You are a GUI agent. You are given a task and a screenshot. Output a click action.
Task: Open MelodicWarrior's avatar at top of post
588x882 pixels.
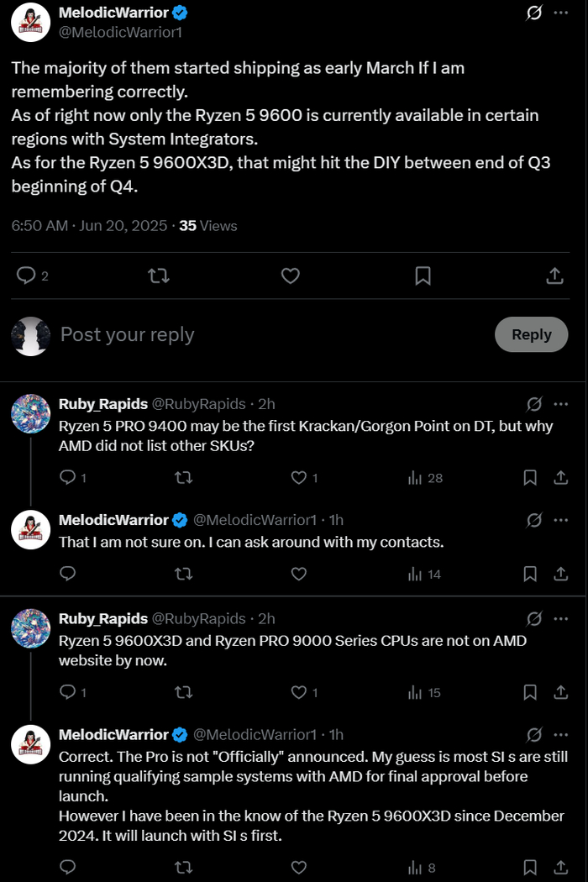point(31,22)
